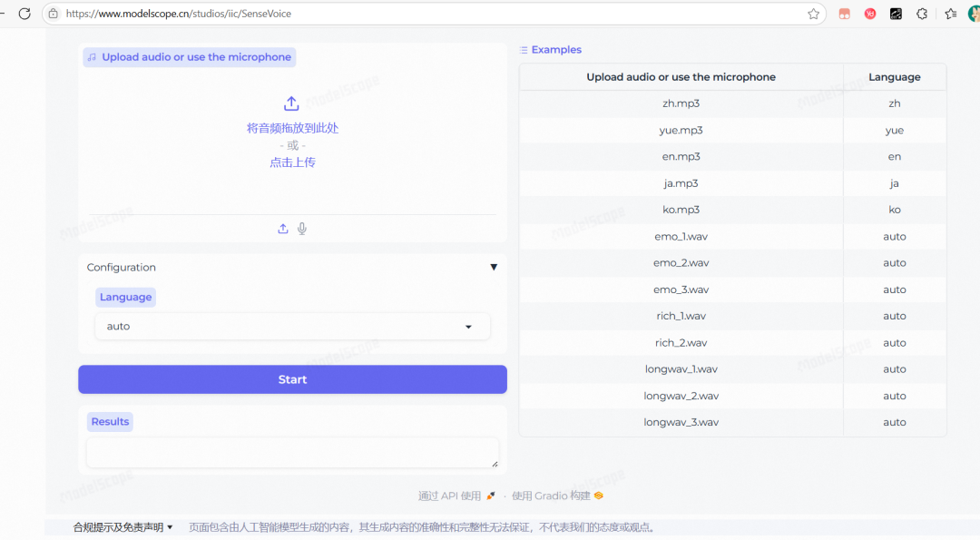Select the longwav_1.wav example row
This screenshot has height=540, width=980.
[x=681, y=368]
